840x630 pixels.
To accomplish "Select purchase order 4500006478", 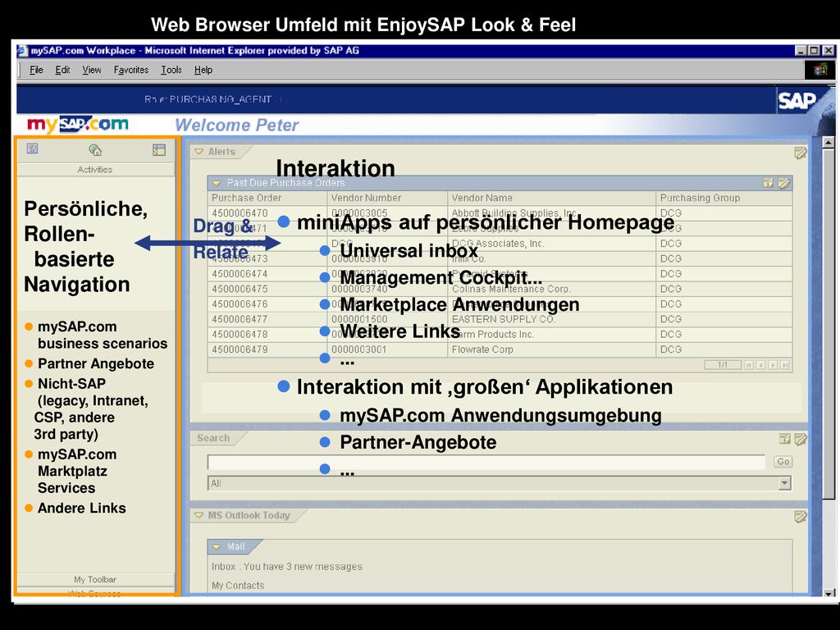I will tap(240, 334).
